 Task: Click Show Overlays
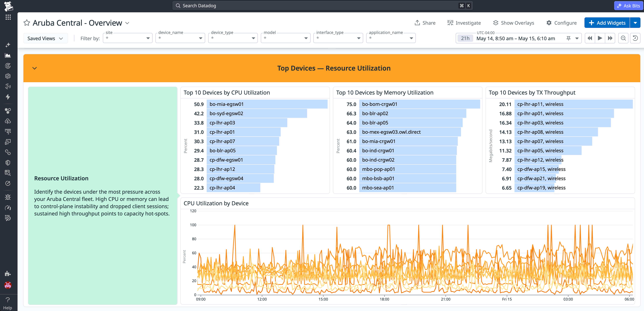[514, 23]
